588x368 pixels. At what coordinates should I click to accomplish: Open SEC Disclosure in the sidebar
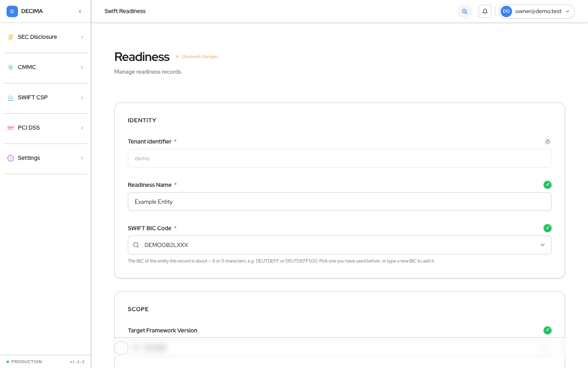point(46,37)
